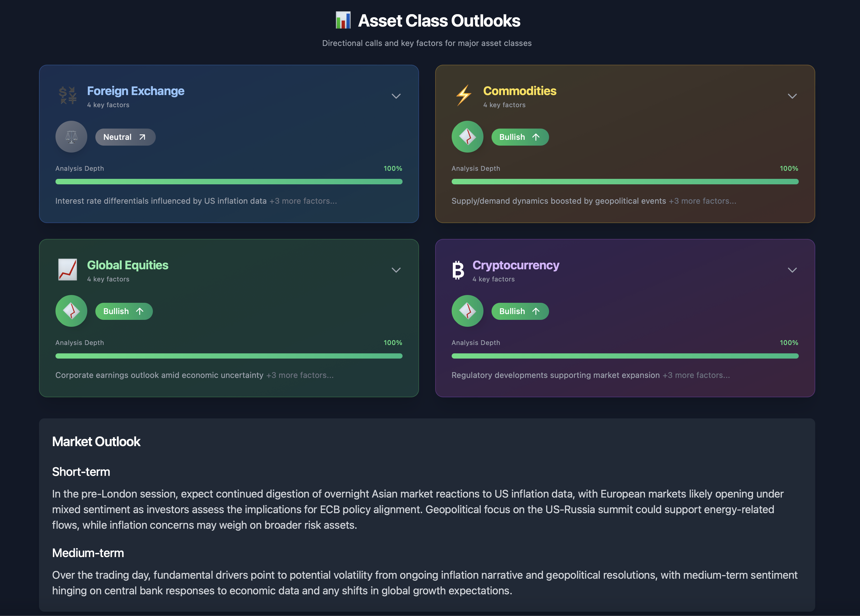Toggle the Bullish badge on Global Equities

(124, 311)
